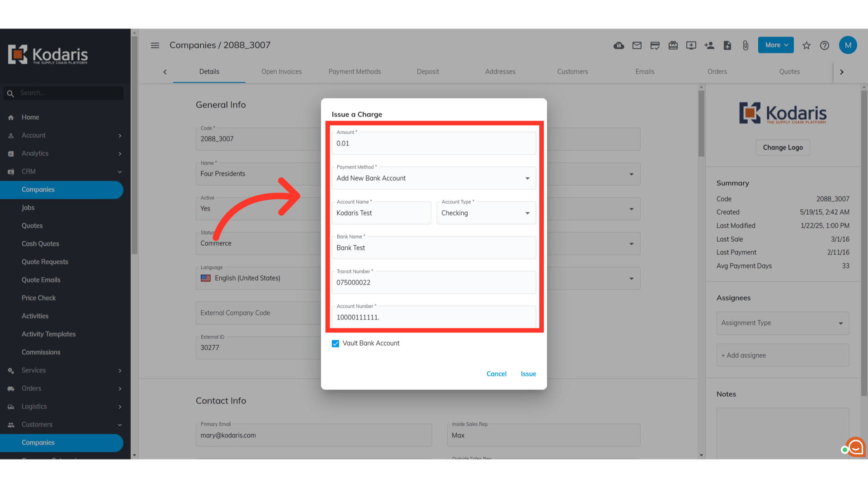Click the add person icon

click(x=709, y=45)
